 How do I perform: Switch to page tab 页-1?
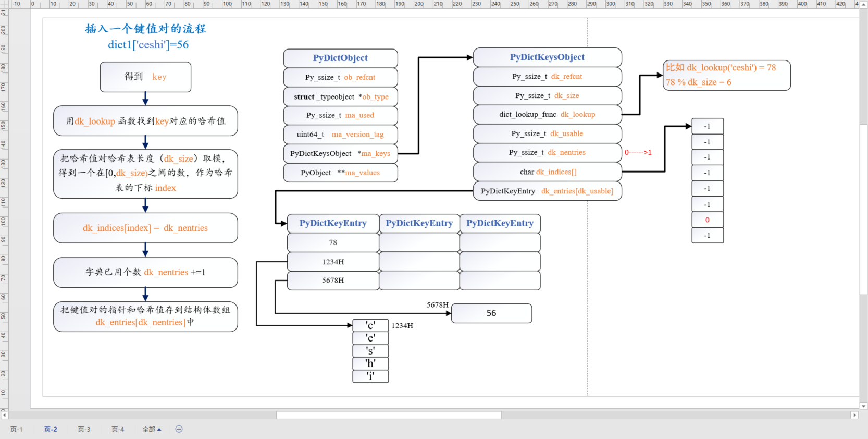pos(16,429)
